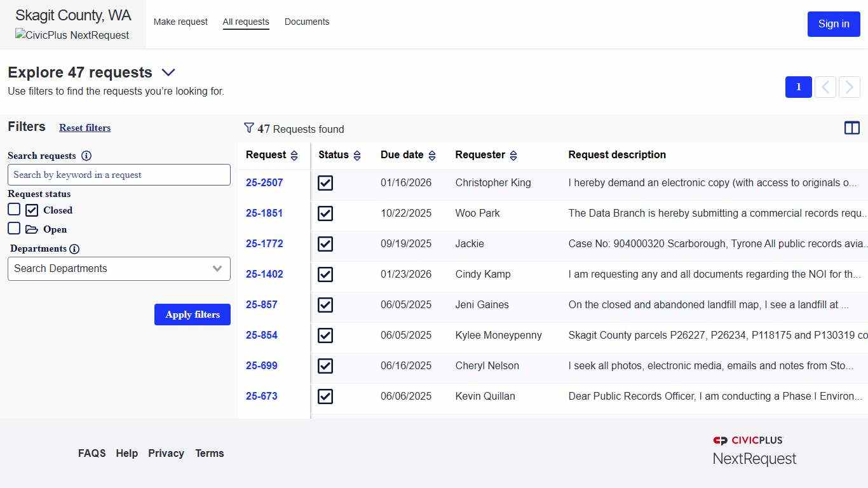Enable the Closed request status checkbox

tap(14, 208)
